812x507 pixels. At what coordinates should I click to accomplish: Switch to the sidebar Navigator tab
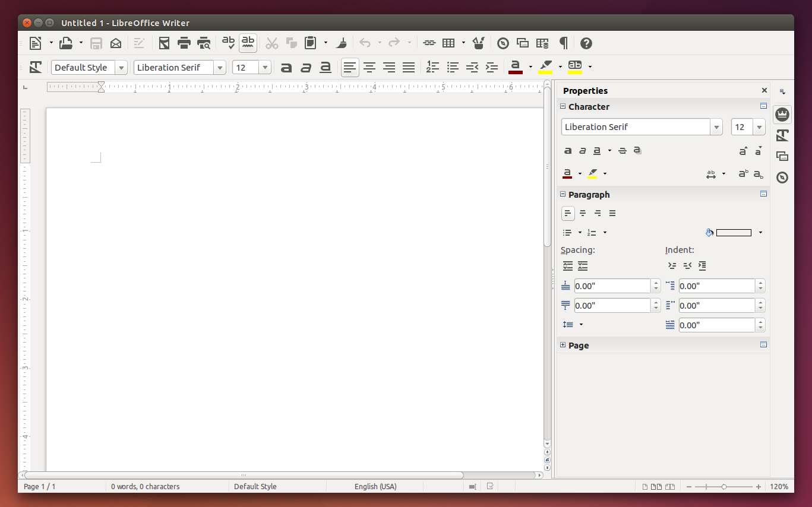782,178
